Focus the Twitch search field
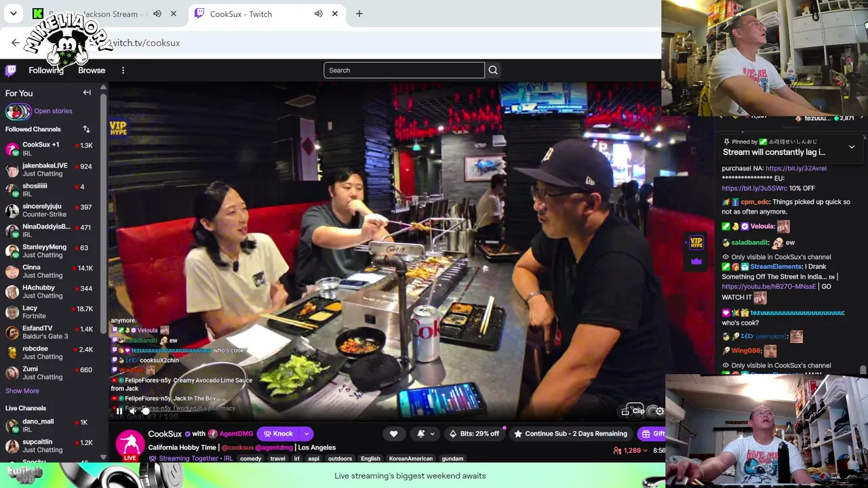The width and height of the screenshot is (868, 488). pyautogui.click(x=404, y=70)
